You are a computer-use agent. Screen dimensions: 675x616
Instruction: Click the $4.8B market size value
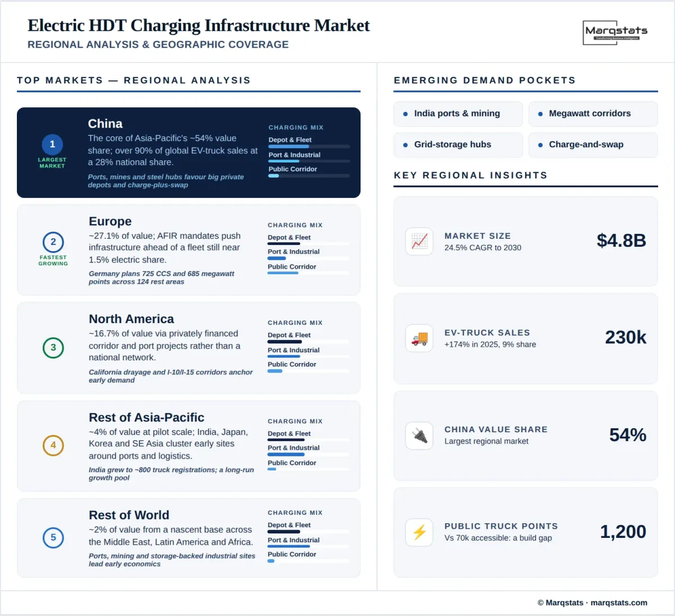tap(622, 241)
